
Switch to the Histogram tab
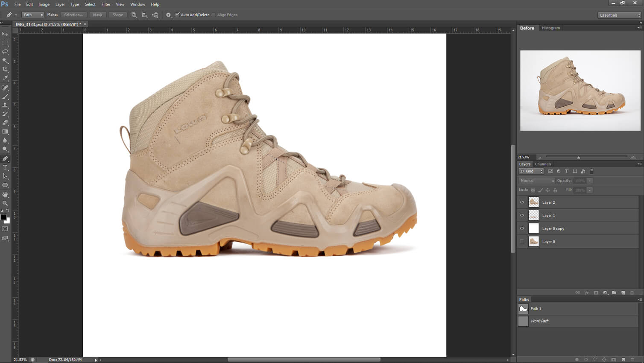pyautogui.click(x=550, y=28)
